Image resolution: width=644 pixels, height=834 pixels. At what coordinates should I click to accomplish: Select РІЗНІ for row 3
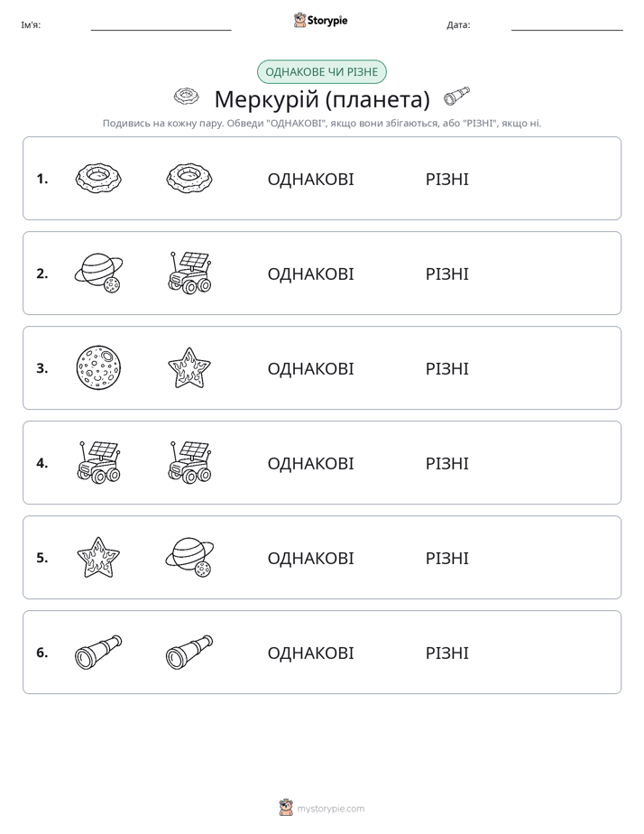point(446,368)
